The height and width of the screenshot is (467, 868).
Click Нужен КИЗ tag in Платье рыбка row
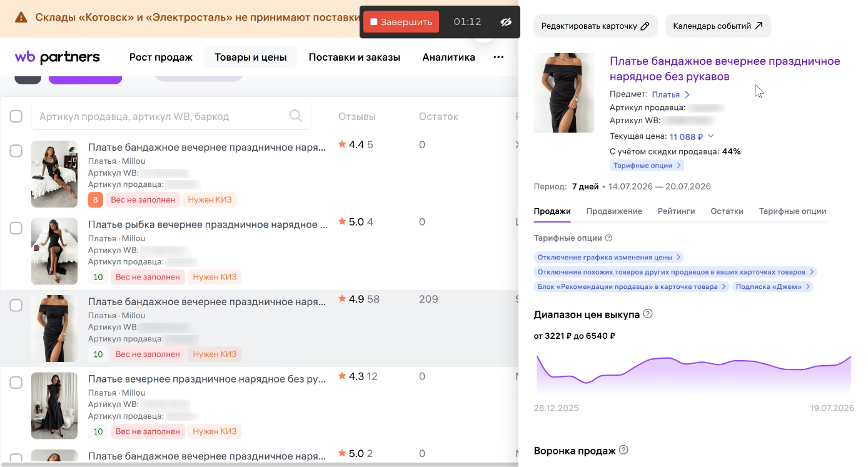point(214,277)
